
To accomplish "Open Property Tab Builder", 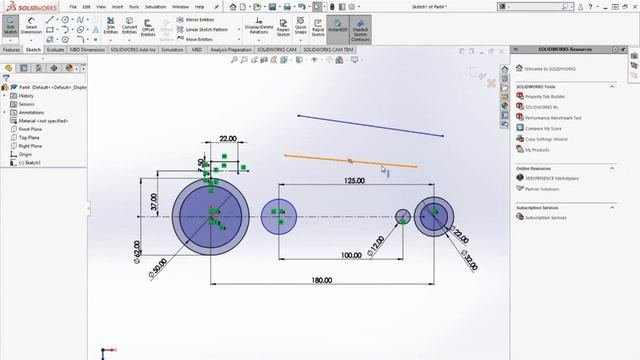I will tap(545, 96).
